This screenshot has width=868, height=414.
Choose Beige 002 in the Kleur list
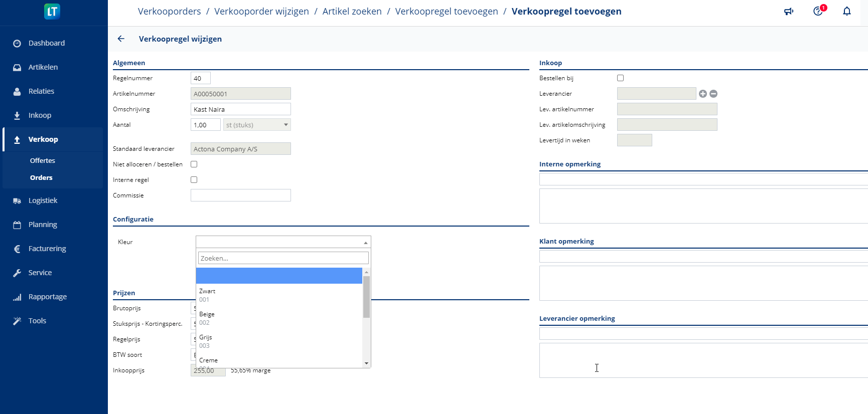(278, 318)
